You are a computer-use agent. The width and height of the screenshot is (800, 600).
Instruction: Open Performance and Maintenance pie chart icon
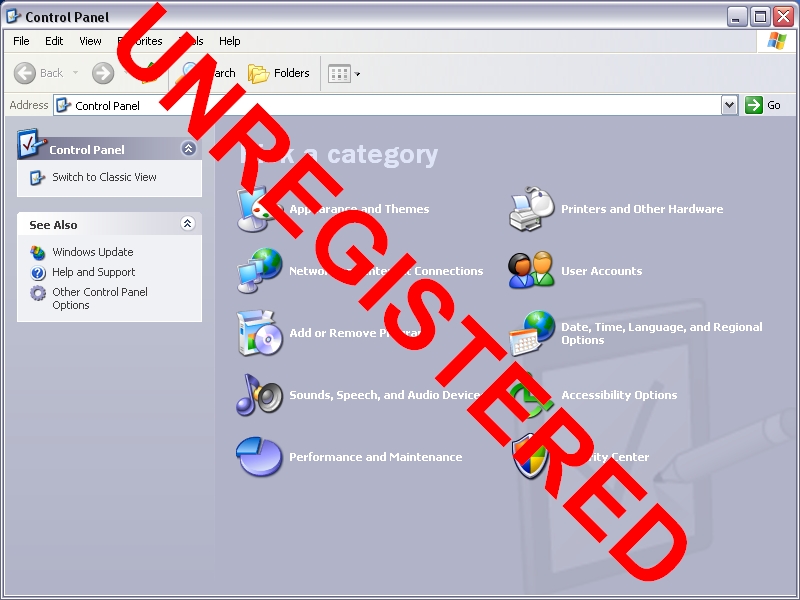pos(259,457)
